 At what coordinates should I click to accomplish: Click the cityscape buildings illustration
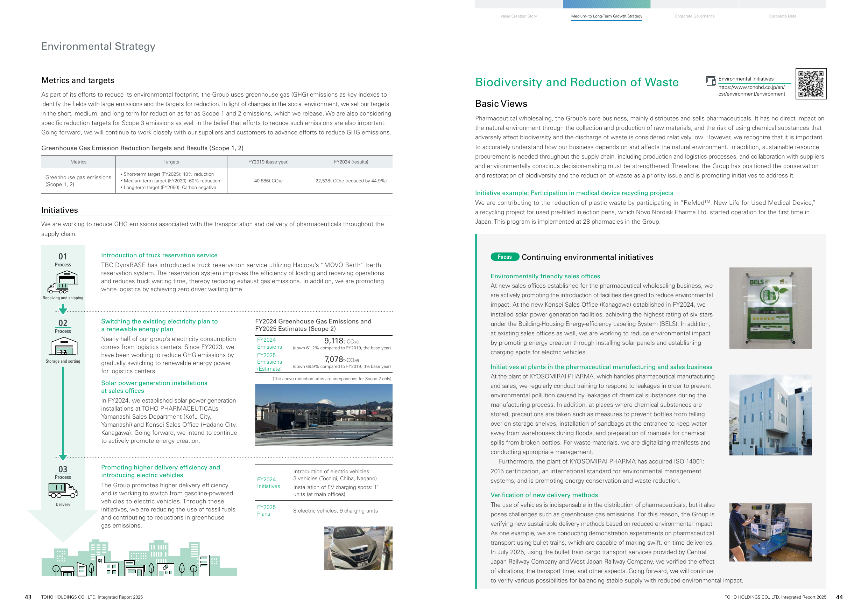tap(139, 558)
